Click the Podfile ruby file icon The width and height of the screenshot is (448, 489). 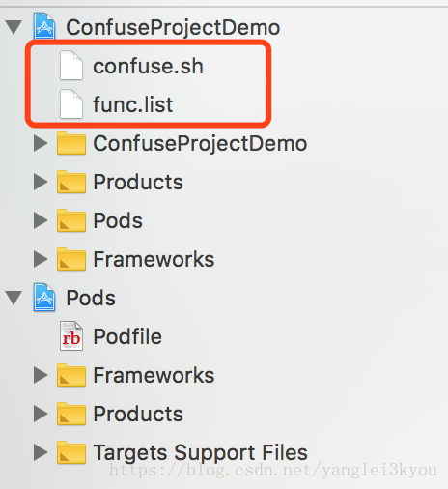pyautogui.click(x=71, y=336)
